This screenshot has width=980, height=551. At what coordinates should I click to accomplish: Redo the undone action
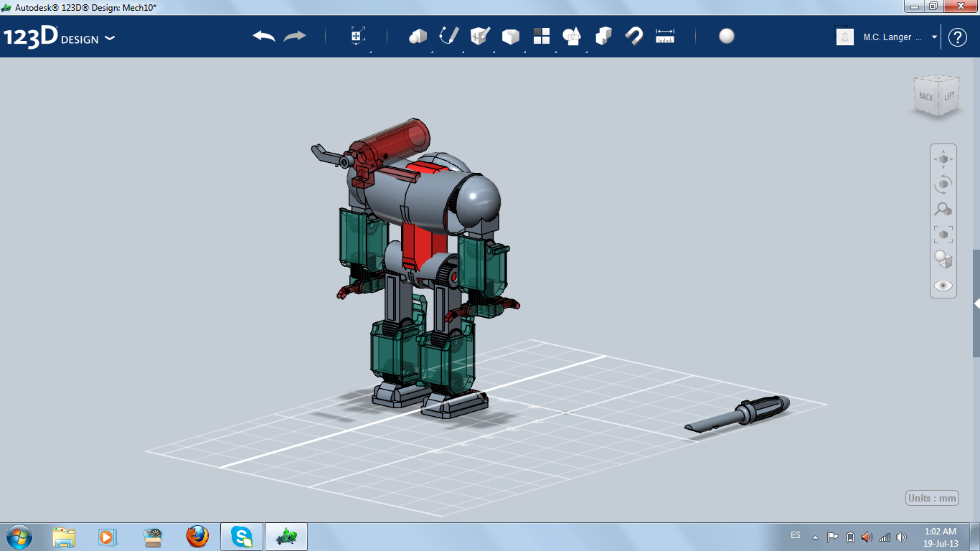(295, 36)
